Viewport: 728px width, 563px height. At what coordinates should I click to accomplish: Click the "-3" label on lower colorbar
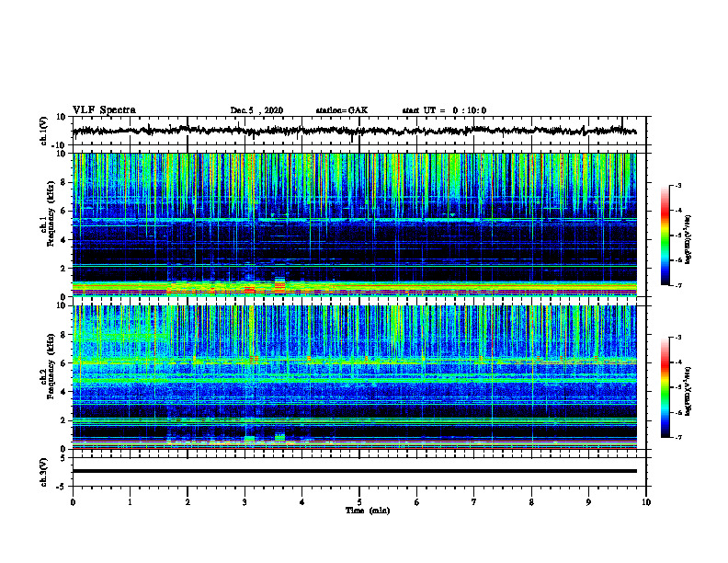pos(678,338)
